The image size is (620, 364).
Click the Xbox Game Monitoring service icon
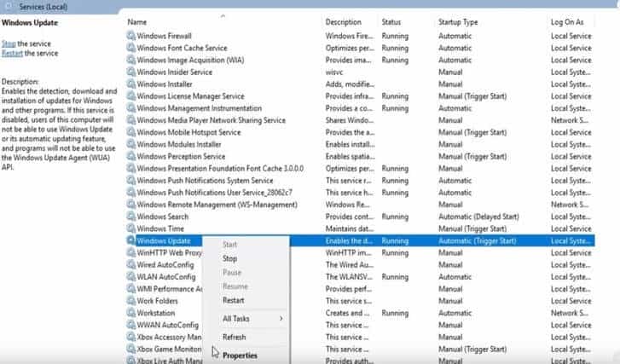(x=130, y=349)
